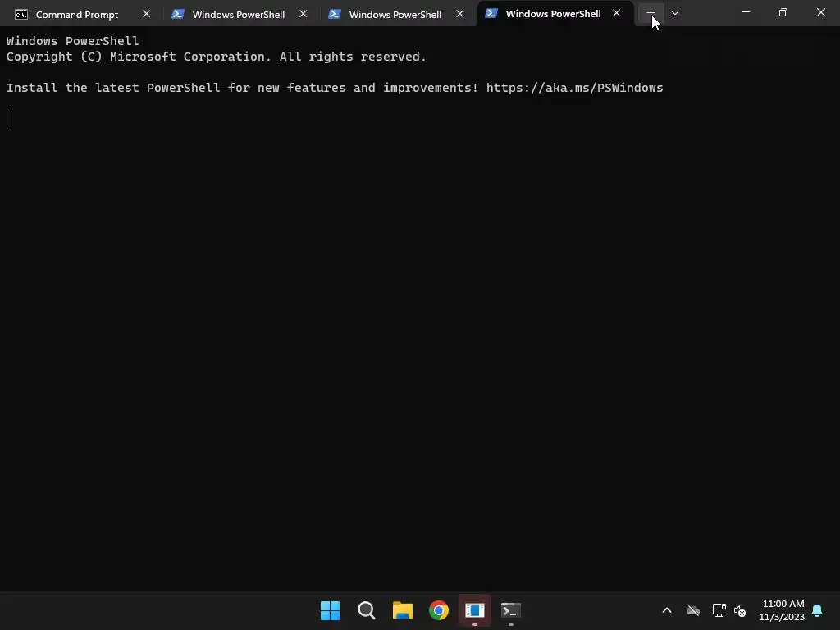Minimize the Terminal window
The height and width of the screenshot is (630, 840).
(745, 12)
